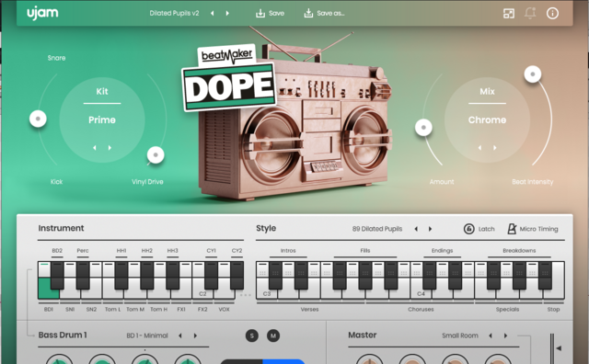Click the VOX instrument label
This screenshot has width=589, height=364.
pos(224,310)
